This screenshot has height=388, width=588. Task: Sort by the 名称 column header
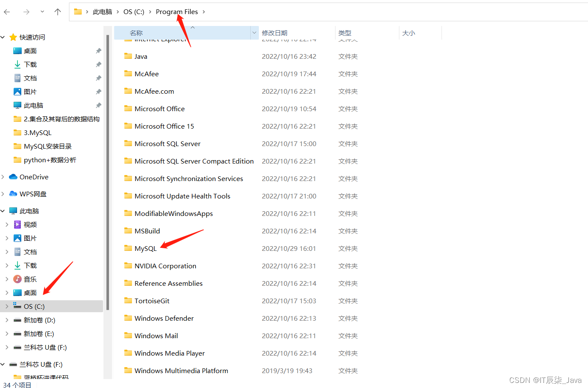click(136, 33)
